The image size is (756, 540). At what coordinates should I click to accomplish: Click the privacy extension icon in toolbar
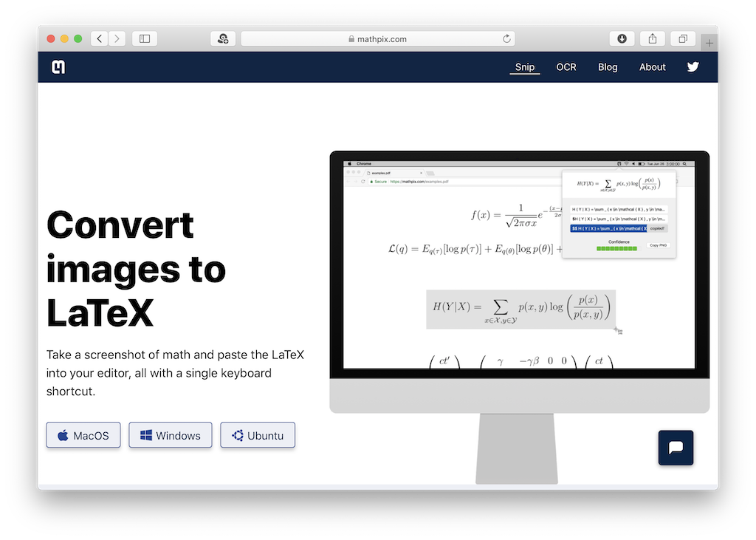pos(223,38)
